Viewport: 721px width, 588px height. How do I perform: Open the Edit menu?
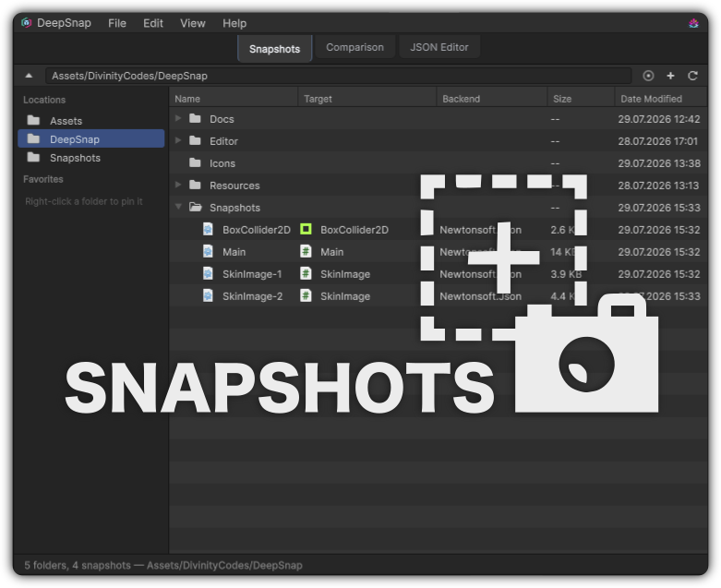coord(153,23)
